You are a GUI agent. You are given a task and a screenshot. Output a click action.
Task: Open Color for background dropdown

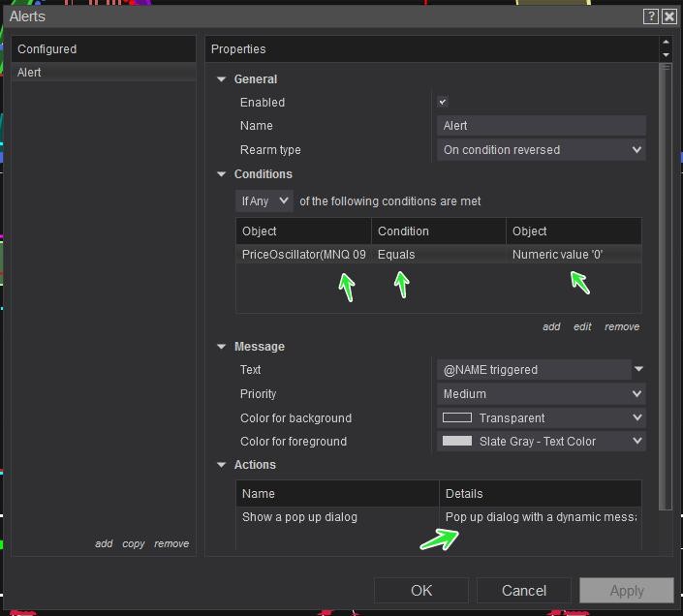[x=541, y=417]
